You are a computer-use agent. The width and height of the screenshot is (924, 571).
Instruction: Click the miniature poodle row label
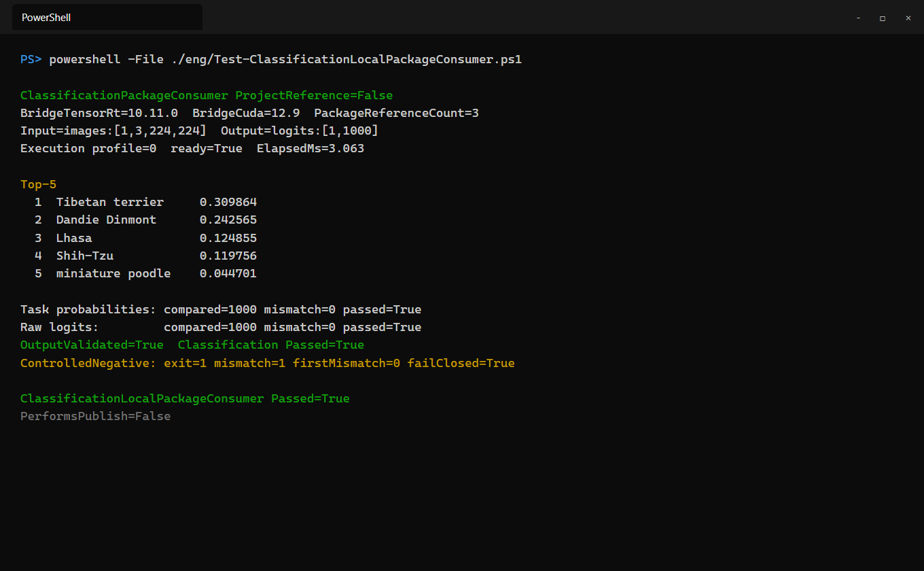point(113,273)
